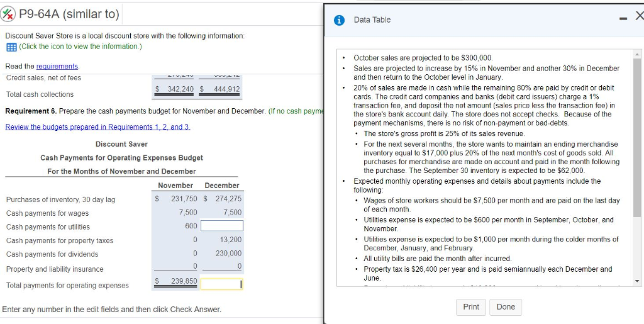This screenshot has width=644, height=324.
Task: Click the 'Property and liability insurance' label
Action: point(55,269)
